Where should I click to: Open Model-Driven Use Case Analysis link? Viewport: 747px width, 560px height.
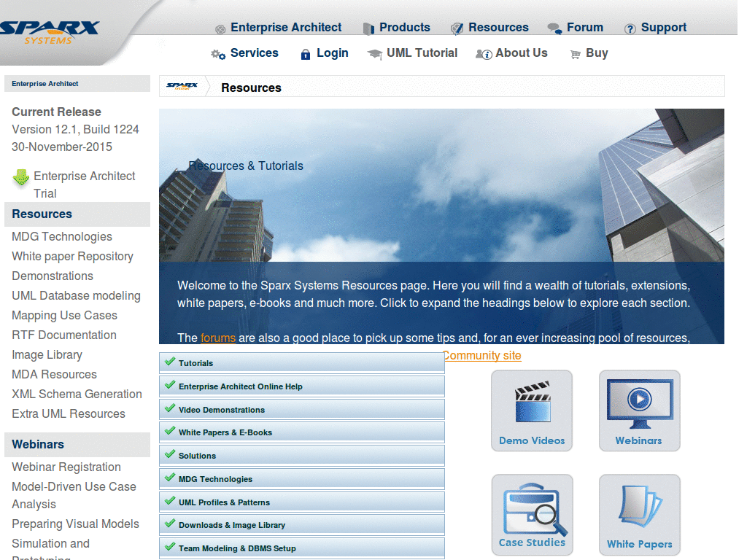pos(74,495)
